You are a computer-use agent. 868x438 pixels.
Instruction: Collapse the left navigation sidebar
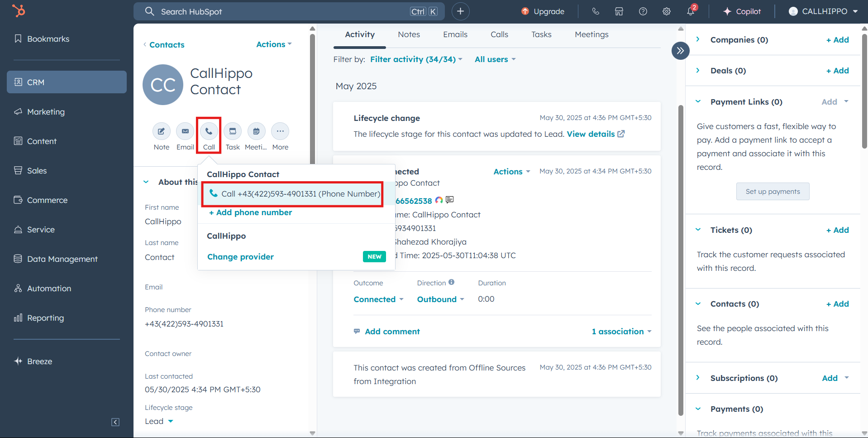pyautogui.click(x=115, y=422)
